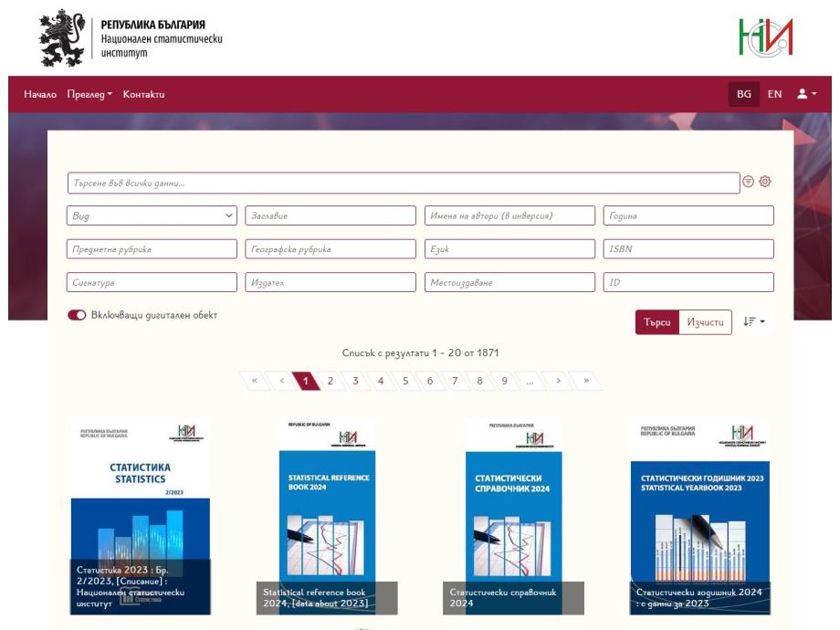Click the NSI logo at top right
Screen dimensions: 840x630
[x=765, y=37]
